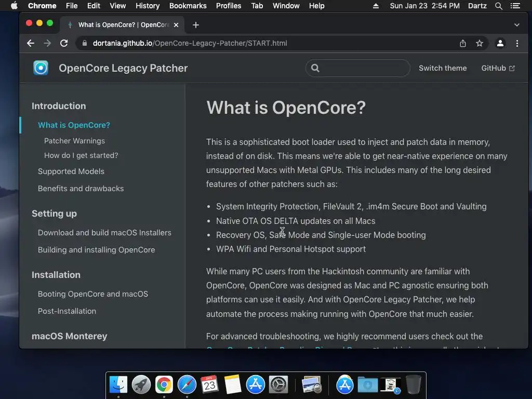Select What is OpenCore sidebar link

[74, 125]
